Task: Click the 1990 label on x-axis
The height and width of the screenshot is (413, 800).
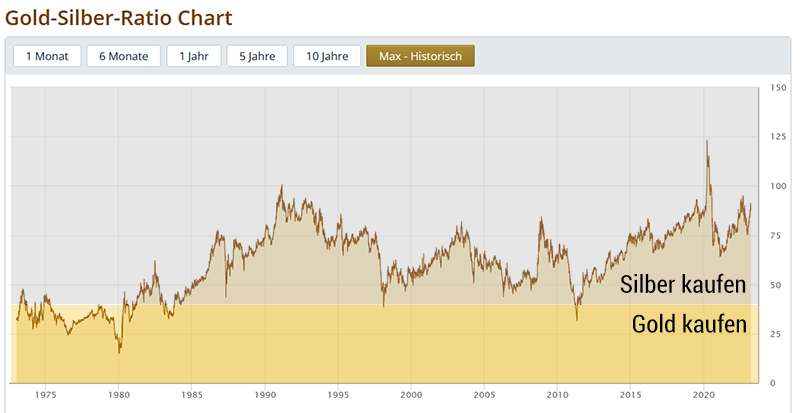Action: click(x=264, y=395)
